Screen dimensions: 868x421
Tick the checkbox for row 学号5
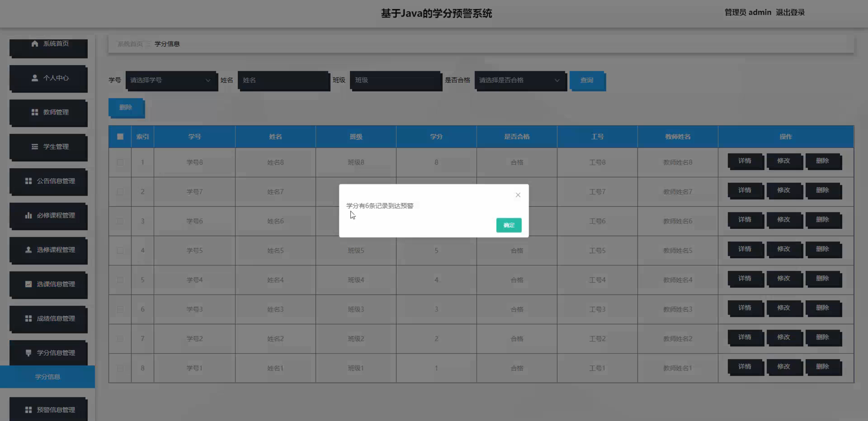tap(120, 250)
